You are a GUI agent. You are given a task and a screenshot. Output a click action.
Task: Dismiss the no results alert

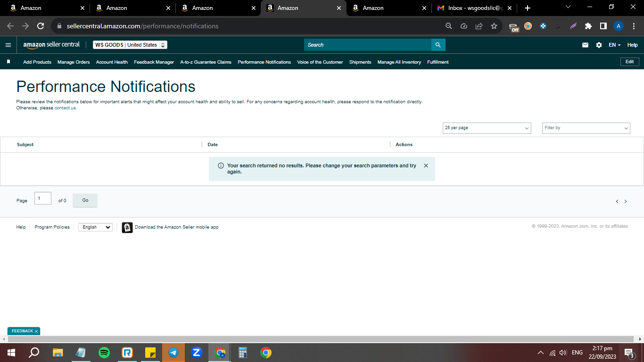pos(426,165)
